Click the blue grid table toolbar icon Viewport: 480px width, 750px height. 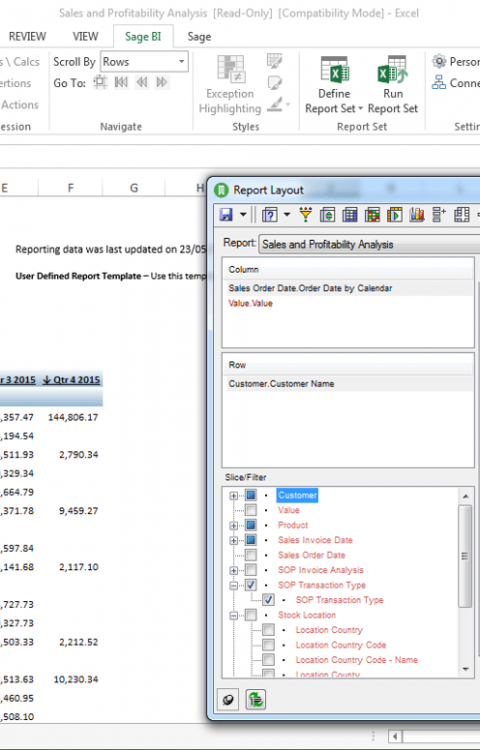point(349,215)
